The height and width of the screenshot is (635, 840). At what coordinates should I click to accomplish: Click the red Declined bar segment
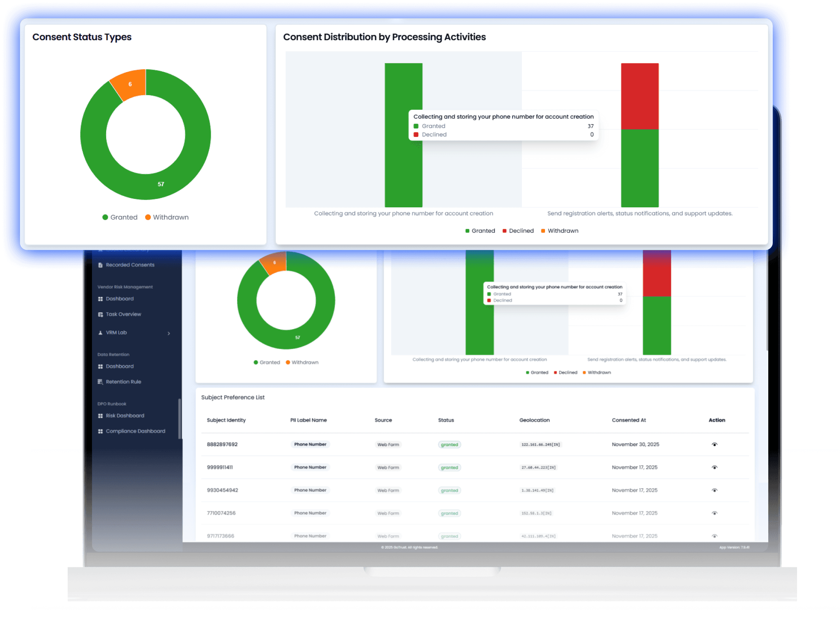[x=639, y=96]
